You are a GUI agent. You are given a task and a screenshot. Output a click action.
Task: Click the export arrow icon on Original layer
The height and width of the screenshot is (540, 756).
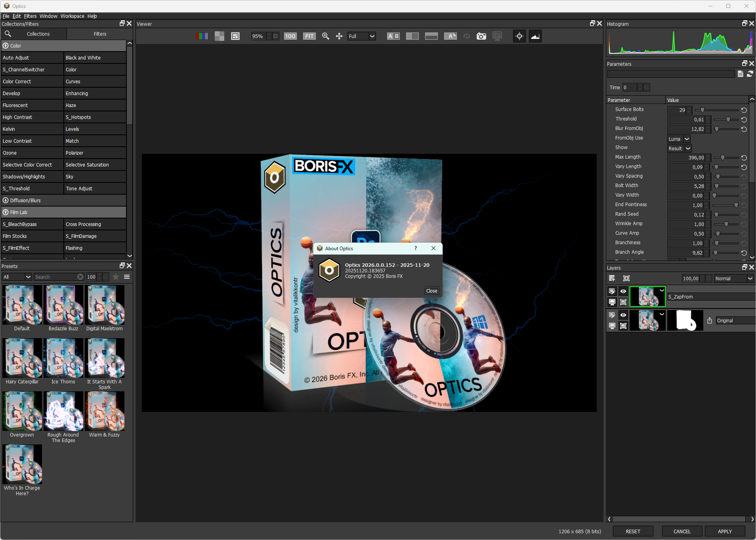coord(710,320)
